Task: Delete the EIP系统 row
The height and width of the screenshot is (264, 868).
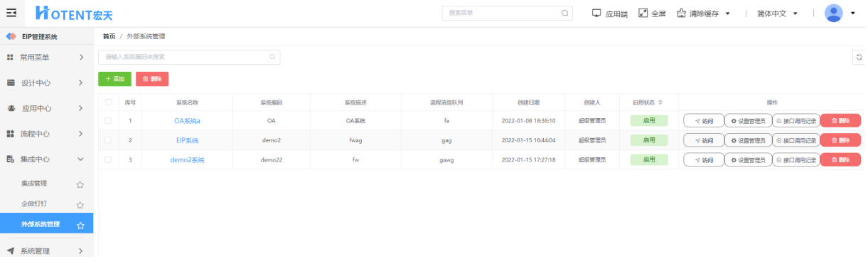Action: pyautogui.click(x=840, y=140)
